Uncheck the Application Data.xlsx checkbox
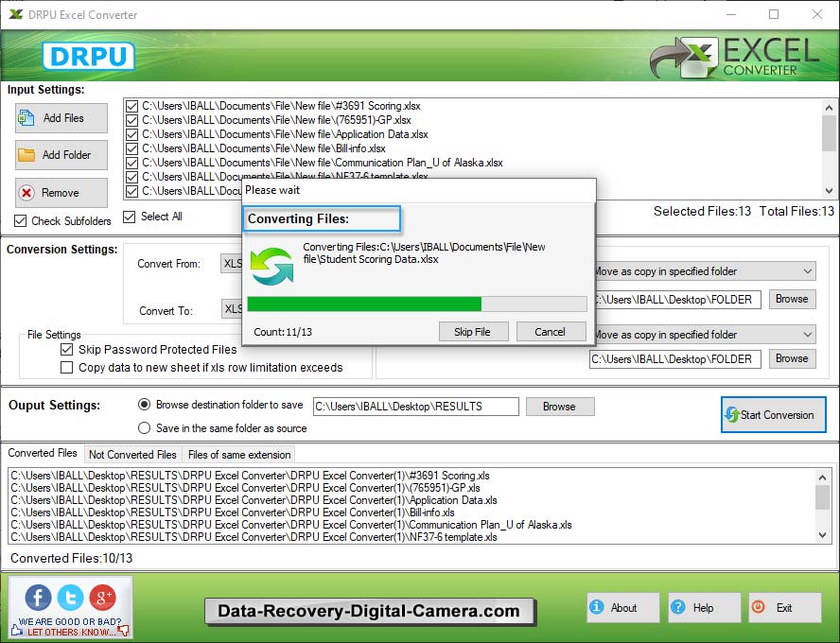The width and height of the screenshot is (840, 643). pos(131,134)
